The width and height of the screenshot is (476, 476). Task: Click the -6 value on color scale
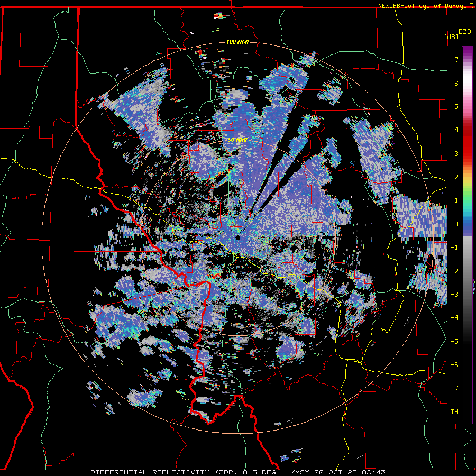point(454,365)
